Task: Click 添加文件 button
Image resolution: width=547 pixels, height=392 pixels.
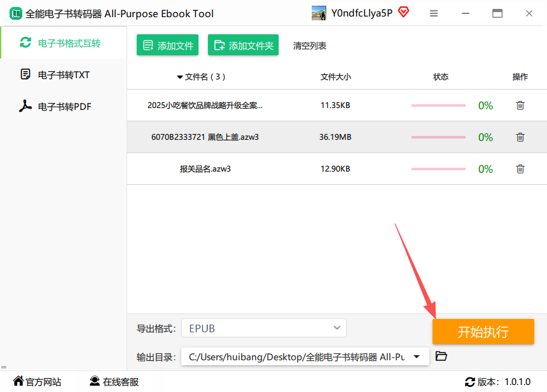Action: [167, 45]
